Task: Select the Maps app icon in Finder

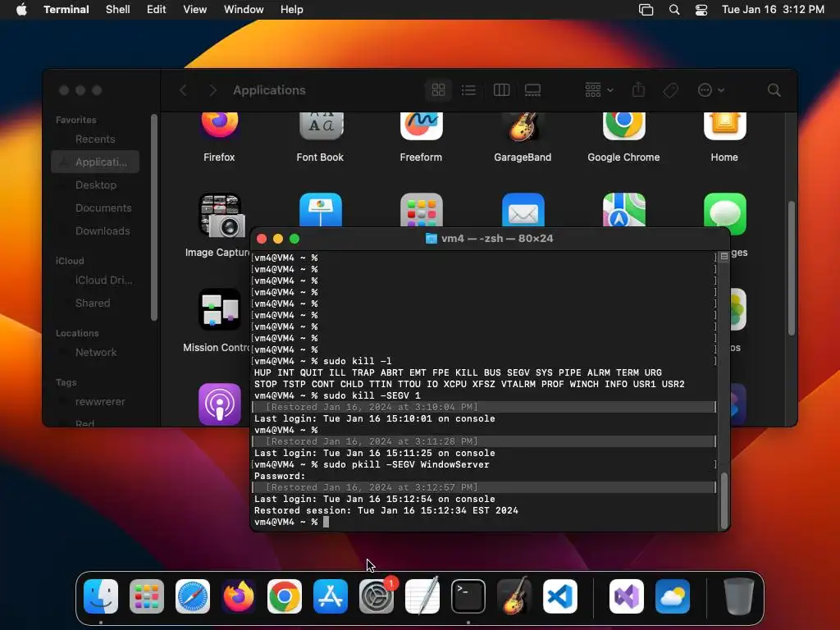Action: pos(623,210)
